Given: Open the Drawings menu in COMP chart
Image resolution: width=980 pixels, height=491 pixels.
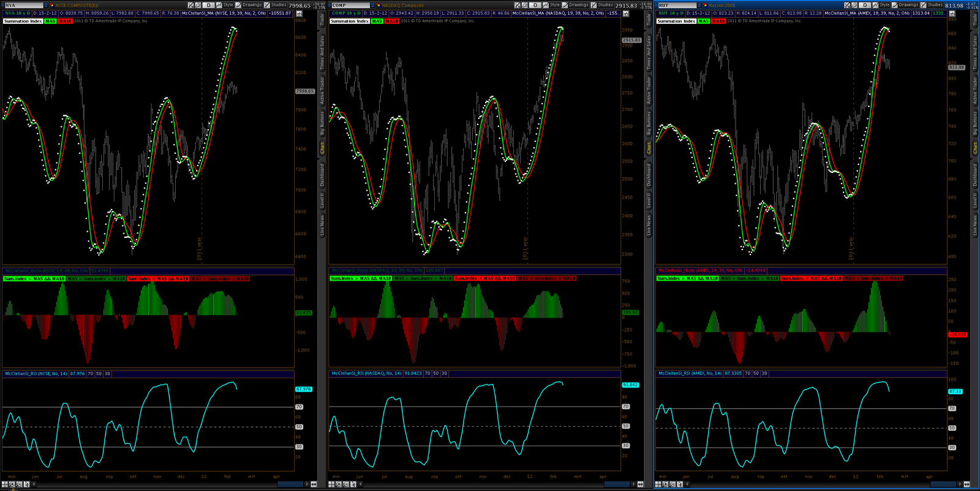Looking at the screenshot, I should 576,5.
